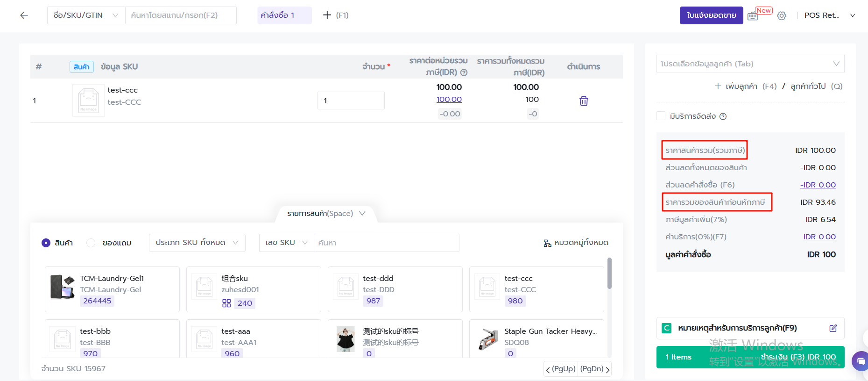The width and height of the screenshot is (868, 381).
Task: Select the สินค้า radio button
Action: coord(46,243)
